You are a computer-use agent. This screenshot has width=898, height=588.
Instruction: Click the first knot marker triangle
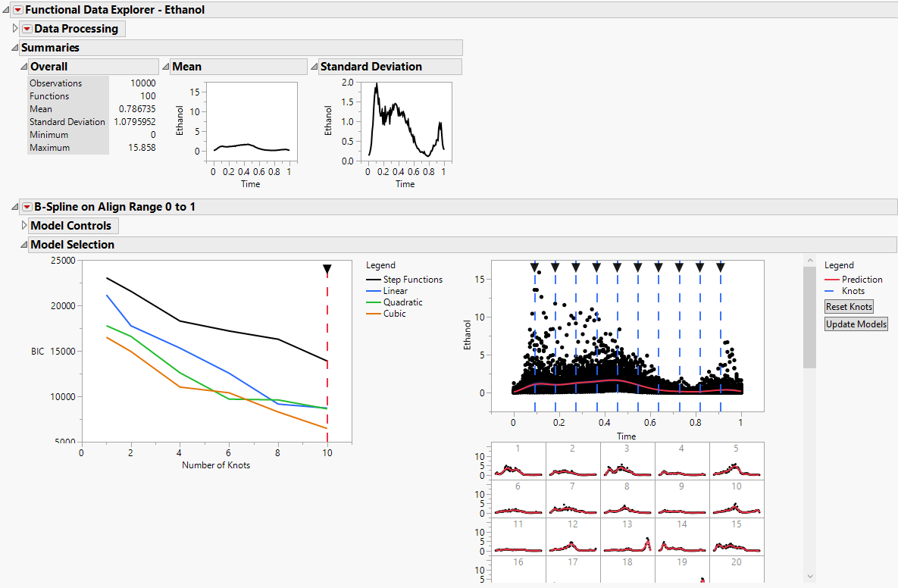534,267
